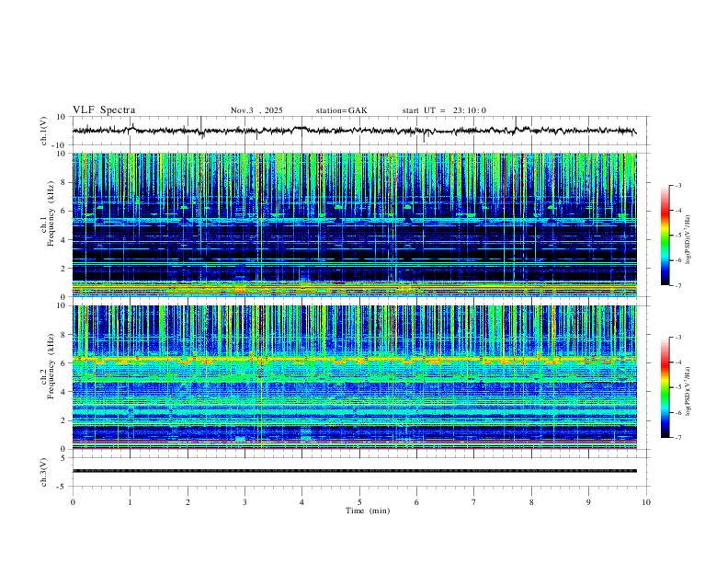The width and height of the screenshot is (728, 563).
Task: Click the '-3' label on ch.1 colorbar
Action: click(677, 185)
